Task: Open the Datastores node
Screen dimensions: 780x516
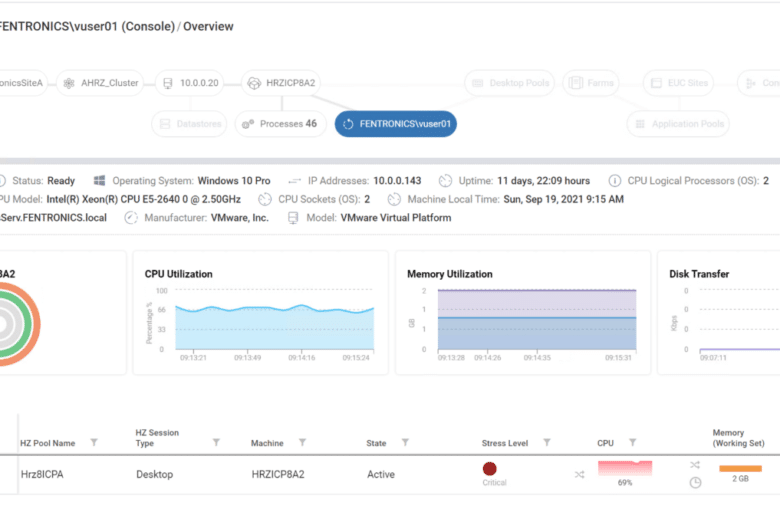Action: click(189, 124)
